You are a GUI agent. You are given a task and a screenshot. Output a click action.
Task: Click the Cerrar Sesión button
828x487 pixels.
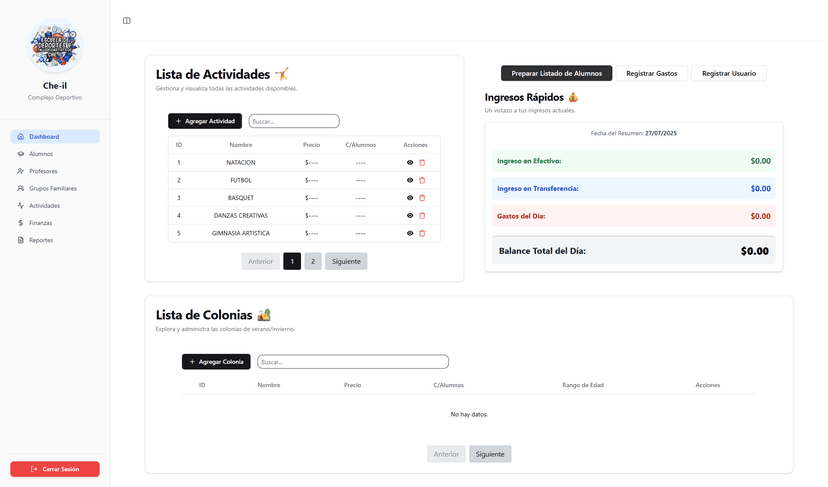[x=55, y=469]
